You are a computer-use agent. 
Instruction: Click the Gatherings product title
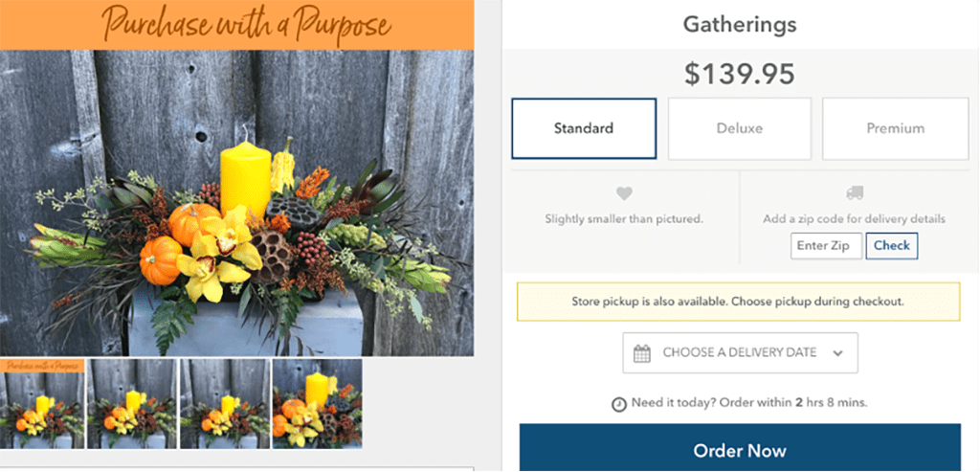click(x=739, y=24)
